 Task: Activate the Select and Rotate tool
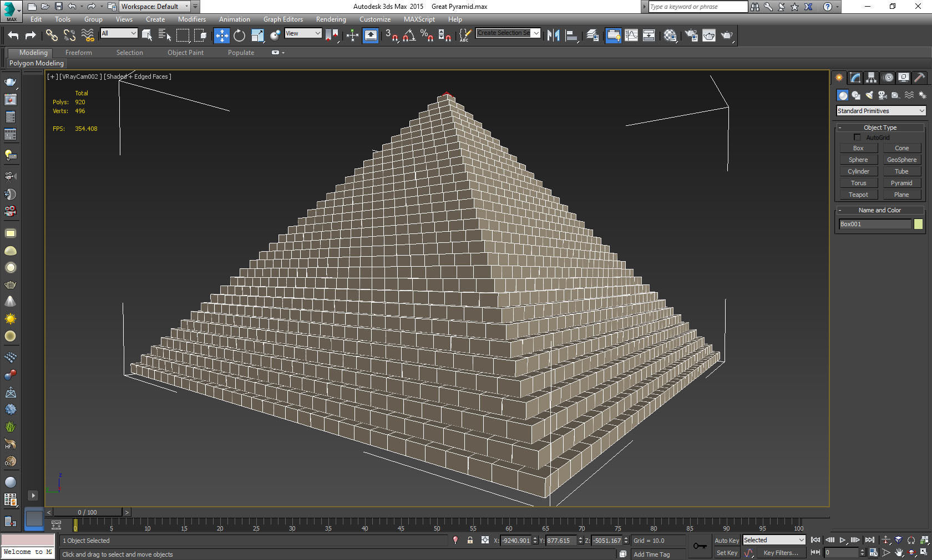(x=239, y=35)
